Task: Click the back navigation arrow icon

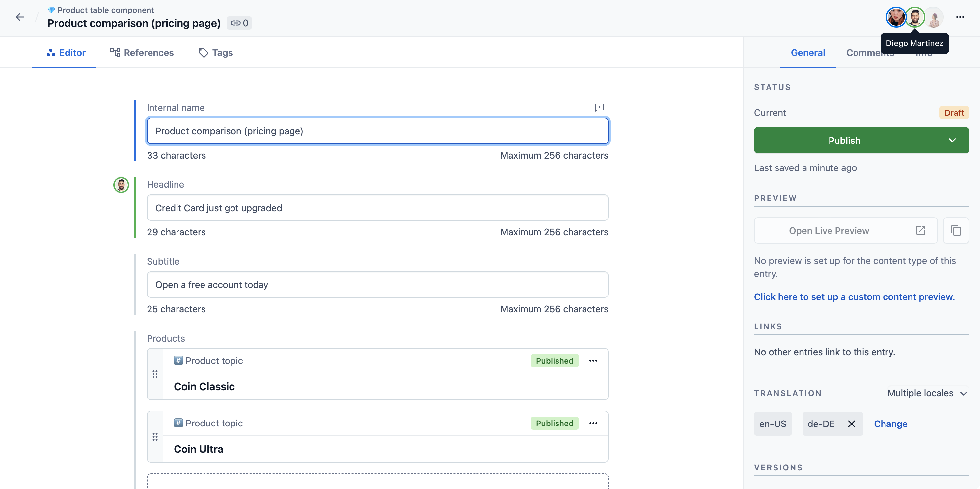Action: tap(19, 17)
